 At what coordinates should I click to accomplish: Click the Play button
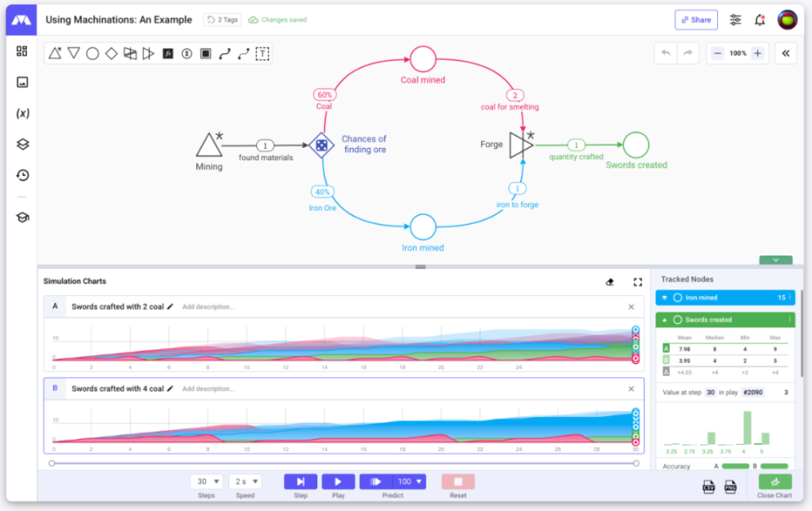[x=338, y=481]
